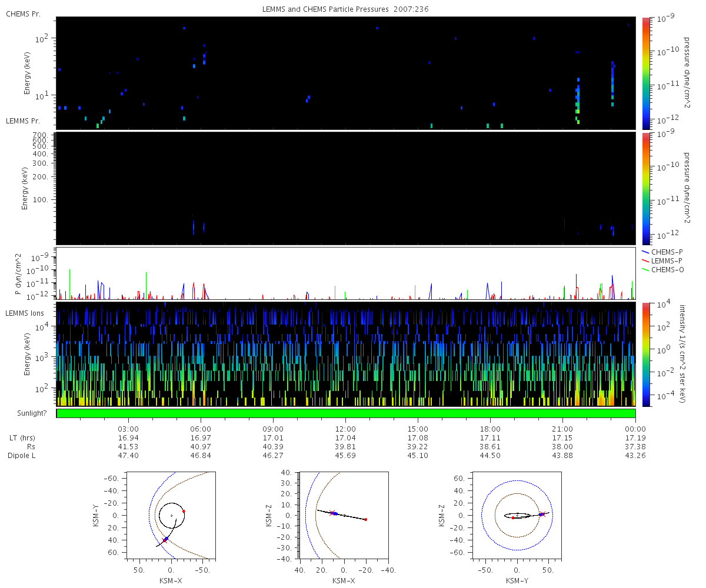The height and width of the screenshot is (588, 706).
Task: Select the CHEMS-O legend entry
Action: click(x=667, y=269)
